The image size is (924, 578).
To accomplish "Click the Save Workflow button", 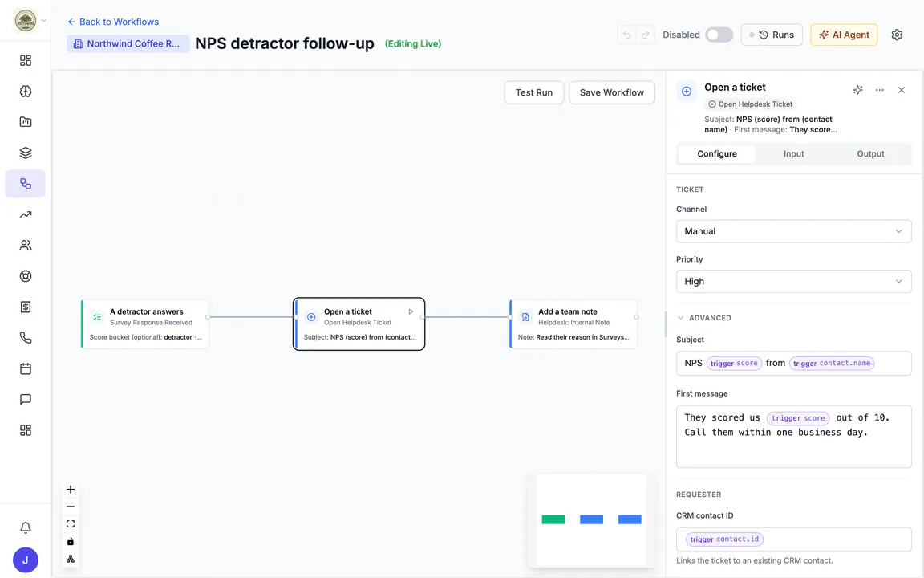I will pyautogui.click(x=612, y=92).
